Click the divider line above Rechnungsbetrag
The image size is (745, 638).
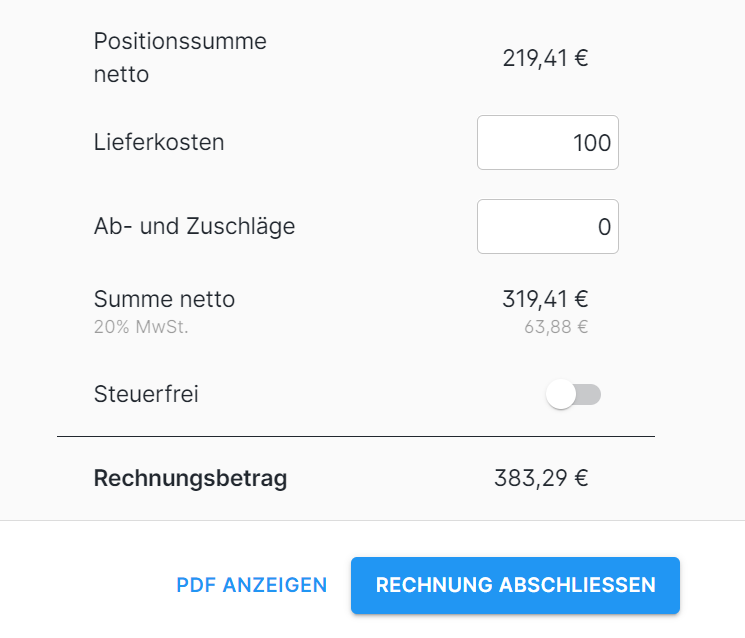coord(355,437)
